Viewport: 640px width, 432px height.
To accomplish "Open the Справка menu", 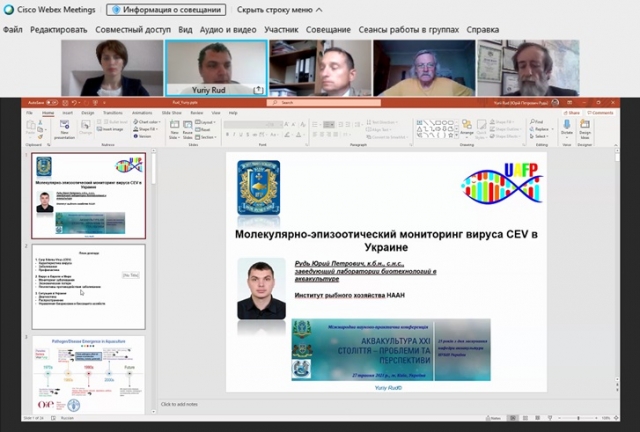I will point(511,30).
